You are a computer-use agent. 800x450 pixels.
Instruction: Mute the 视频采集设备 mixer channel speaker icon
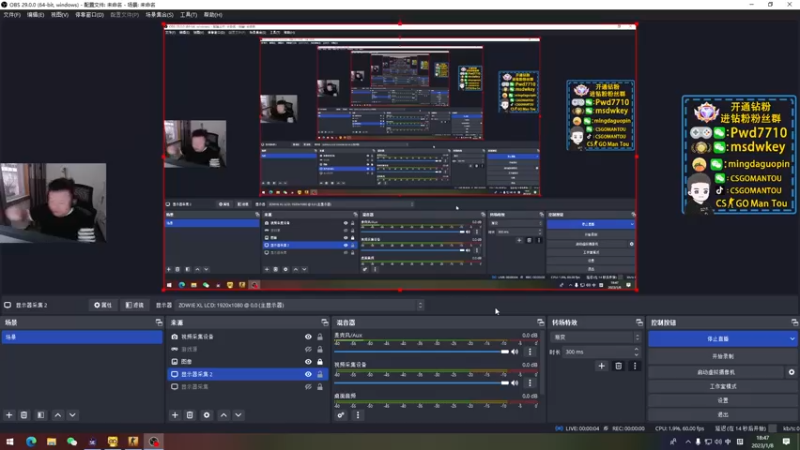[515, 383]
